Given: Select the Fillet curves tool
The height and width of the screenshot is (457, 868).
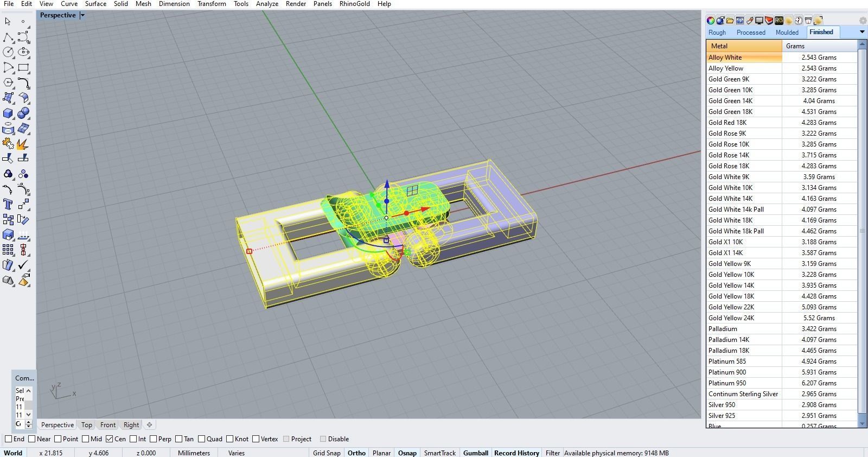Looking at the screenshot, I should pyautogui.click(x=23, y=83).
